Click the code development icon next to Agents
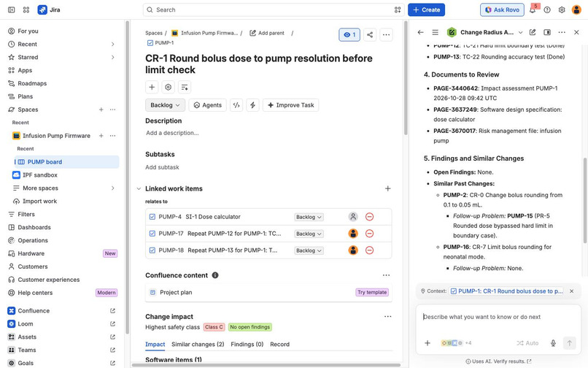 coord(236,105)
